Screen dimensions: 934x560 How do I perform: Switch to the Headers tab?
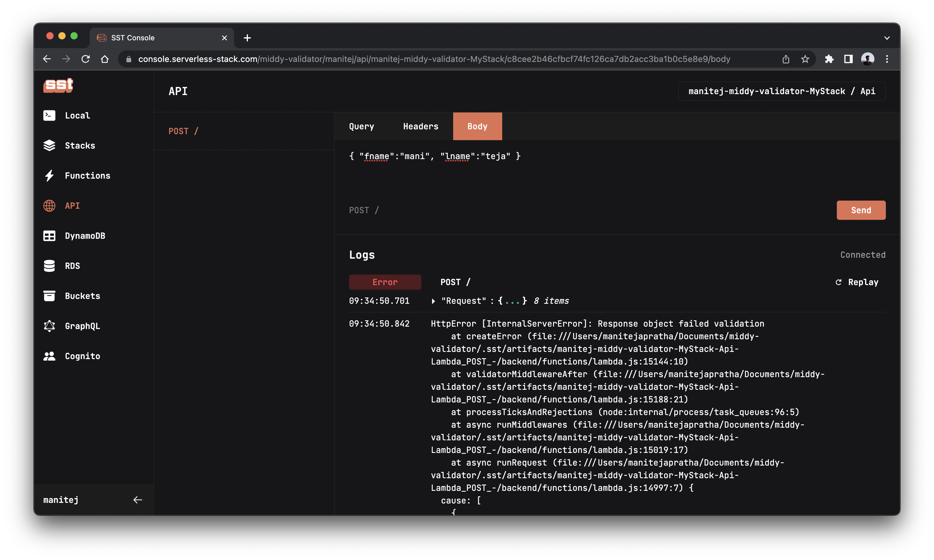pos(420,126)
